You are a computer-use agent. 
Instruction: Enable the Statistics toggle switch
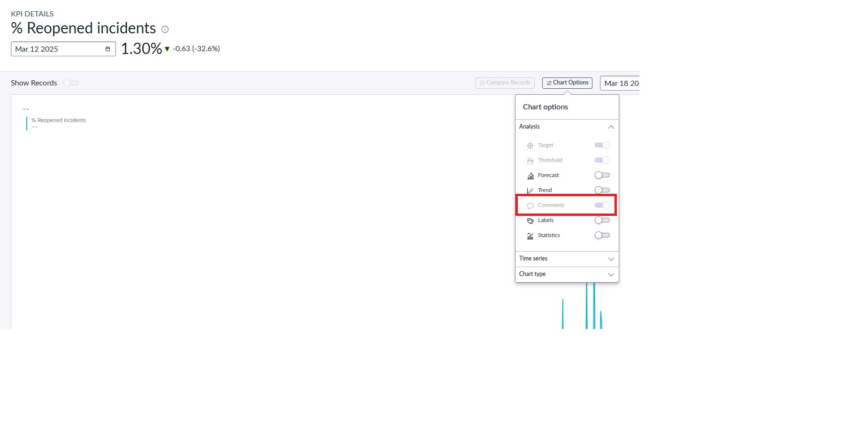coord(602,235)
